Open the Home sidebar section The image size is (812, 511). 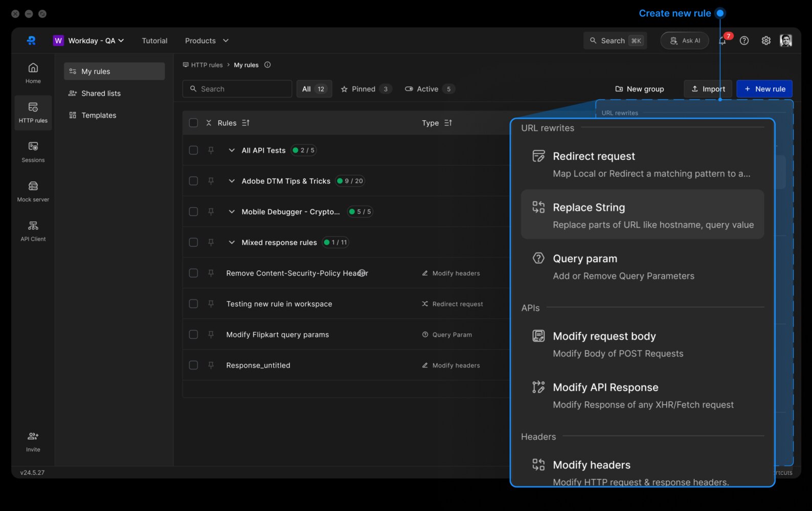pos(33,73)
